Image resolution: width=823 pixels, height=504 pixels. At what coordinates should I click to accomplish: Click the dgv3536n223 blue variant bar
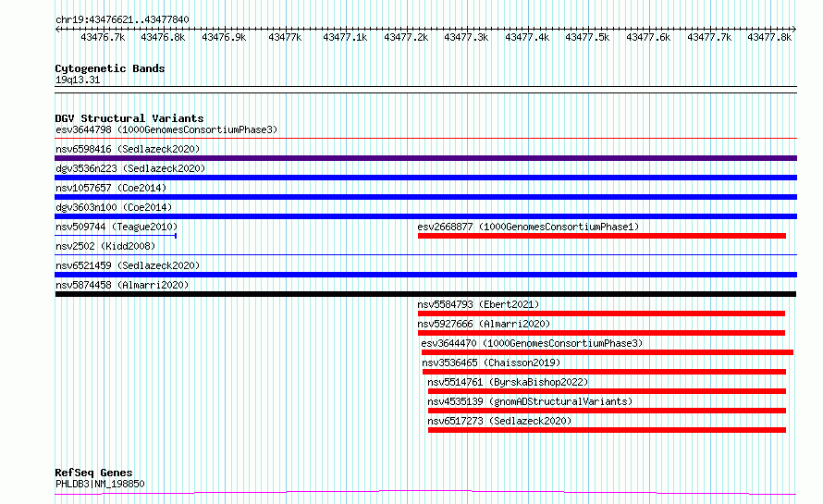click(x=425, y=178)
